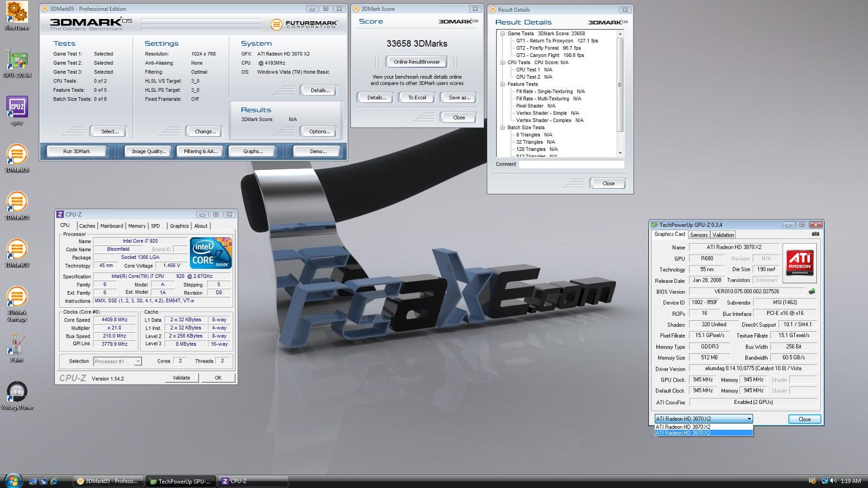Click the Futuremark Corporation logo

(x=304, y=24)
